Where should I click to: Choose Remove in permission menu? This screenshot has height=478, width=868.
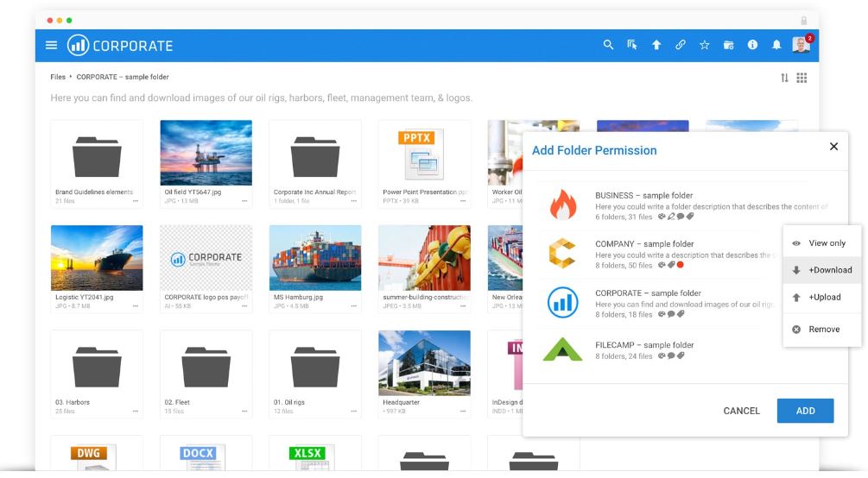pyautogui.click(x=822, y=330)
